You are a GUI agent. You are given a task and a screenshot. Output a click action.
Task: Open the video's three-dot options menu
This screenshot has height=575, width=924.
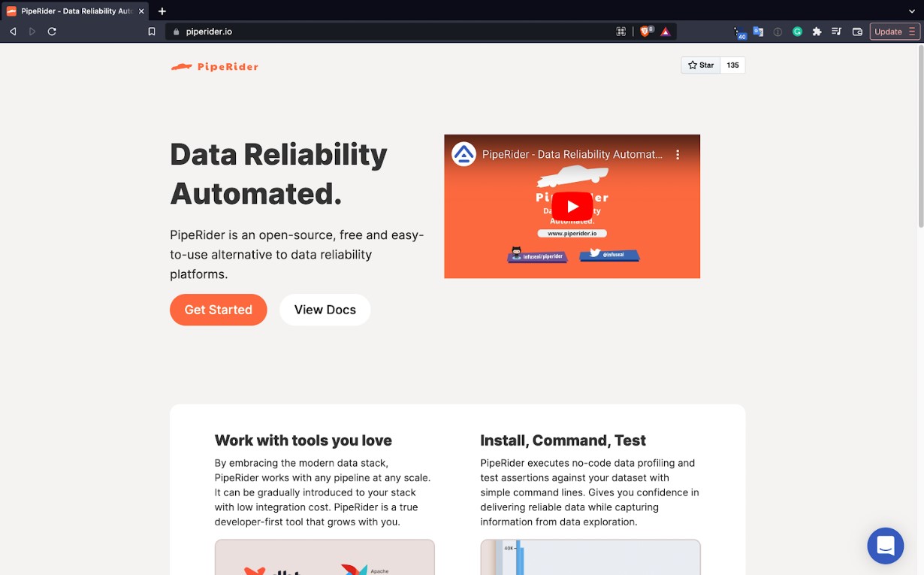click(x=678, y=153)
